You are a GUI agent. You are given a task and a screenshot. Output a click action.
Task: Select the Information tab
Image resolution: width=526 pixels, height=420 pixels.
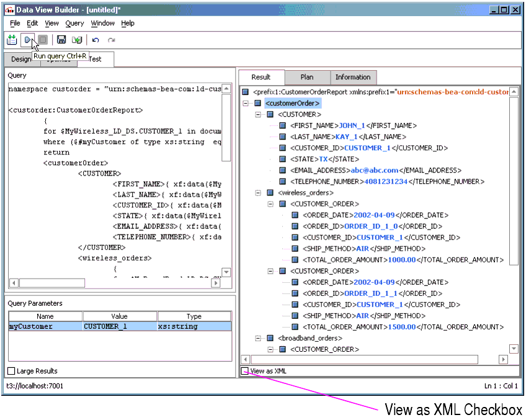pos(353,77)
